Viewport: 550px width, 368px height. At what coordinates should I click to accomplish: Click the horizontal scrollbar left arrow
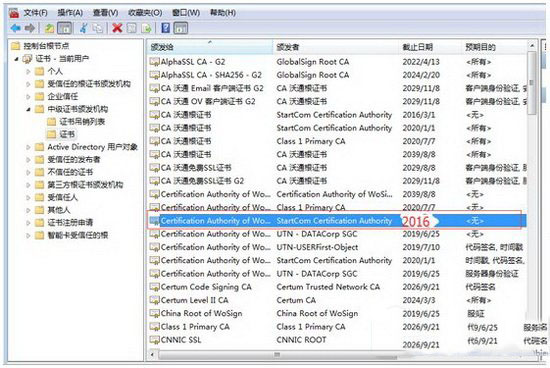point(152,355)
